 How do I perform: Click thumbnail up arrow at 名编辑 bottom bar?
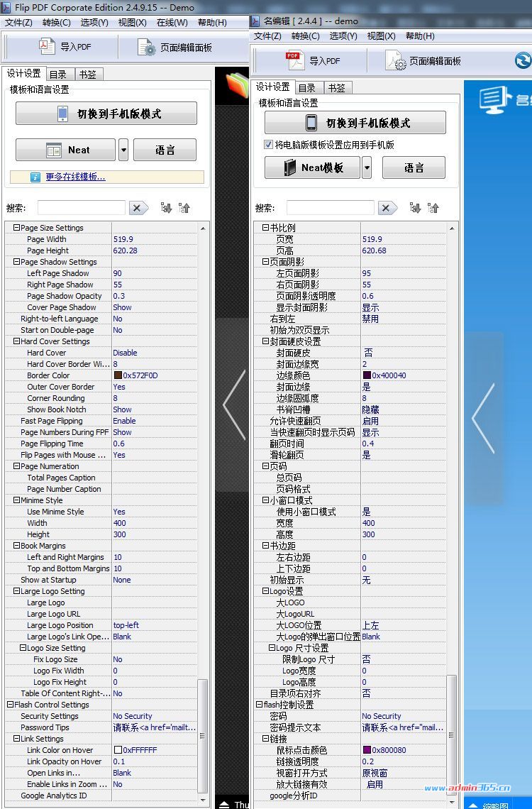coord(472,805)
